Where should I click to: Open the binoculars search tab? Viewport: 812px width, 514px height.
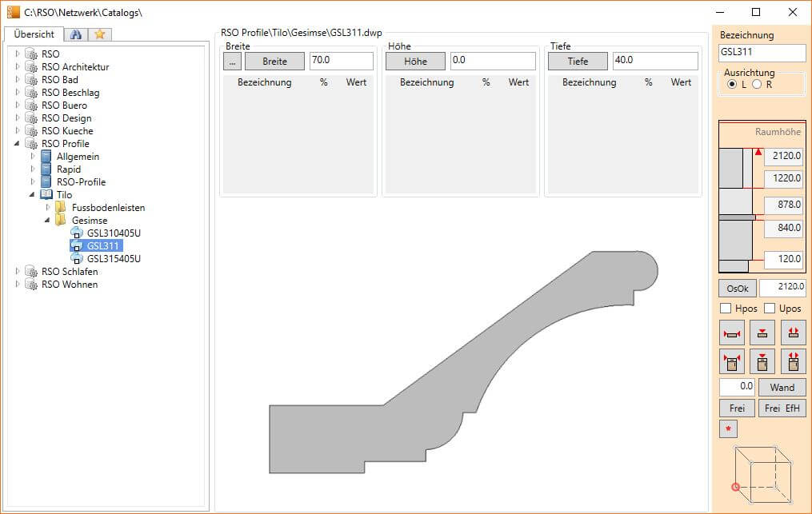click(76, 34)
